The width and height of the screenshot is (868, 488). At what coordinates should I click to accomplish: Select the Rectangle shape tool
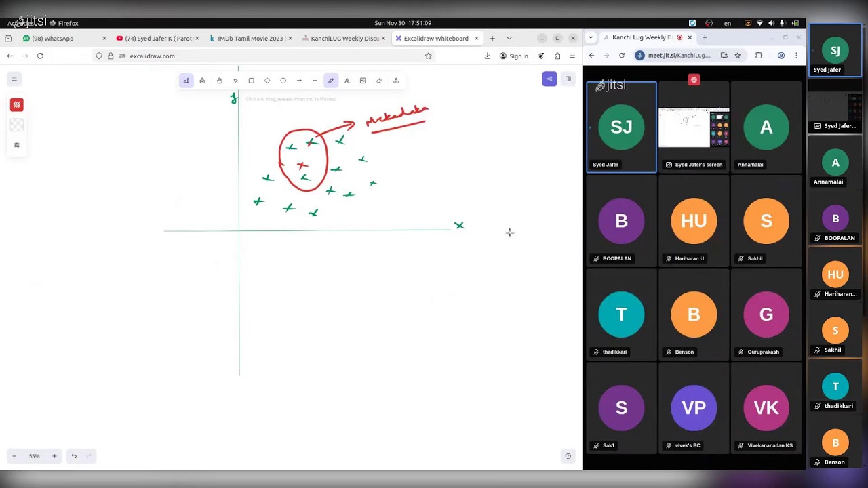251,81
